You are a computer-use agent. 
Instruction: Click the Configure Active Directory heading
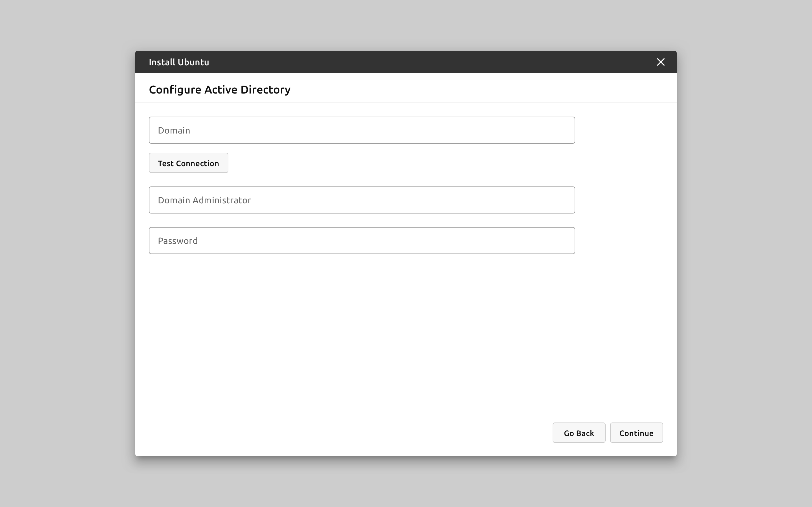(x=219, y=90)
